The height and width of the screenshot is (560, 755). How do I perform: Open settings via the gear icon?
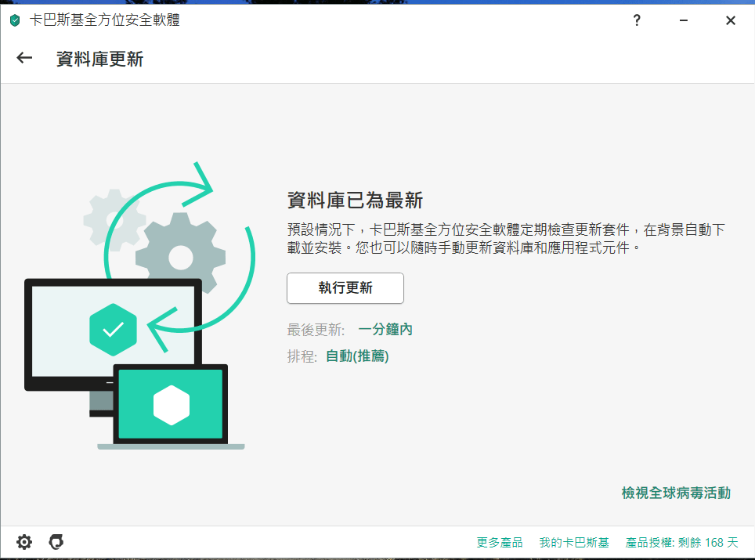[x=24, y=542]
